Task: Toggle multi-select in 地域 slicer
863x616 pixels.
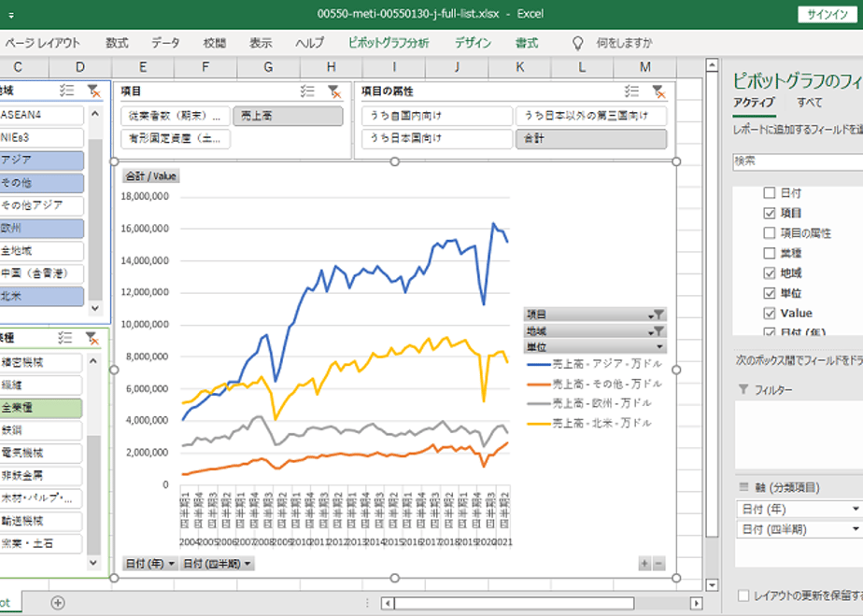Action: tap(66, 91)
